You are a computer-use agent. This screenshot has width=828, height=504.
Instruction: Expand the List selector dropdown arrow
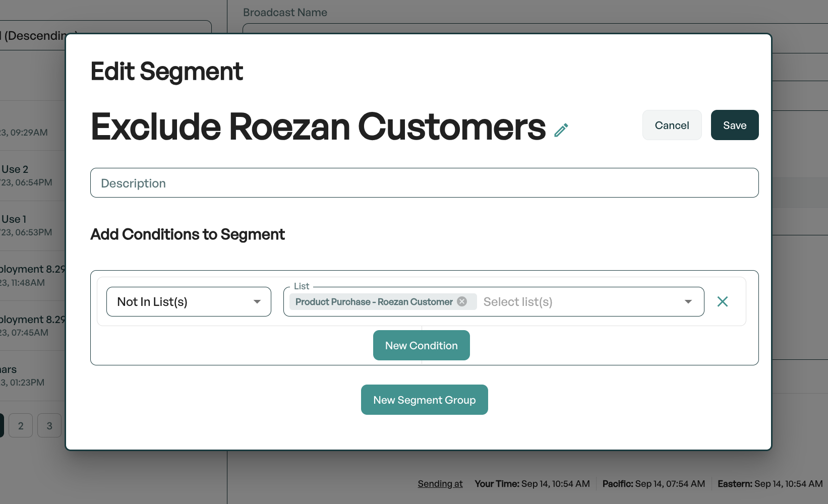pos(688,301)
